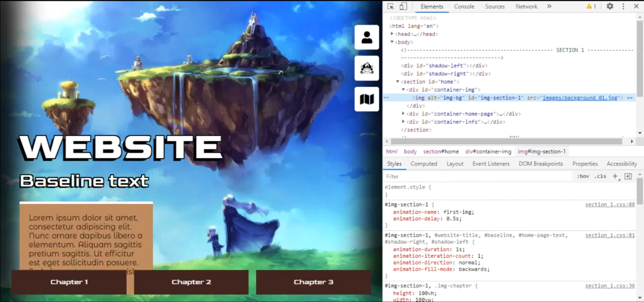Switch to the Sources tab
Image resolution: width=644 pixels, height=302 pixels.
(494, 7)
